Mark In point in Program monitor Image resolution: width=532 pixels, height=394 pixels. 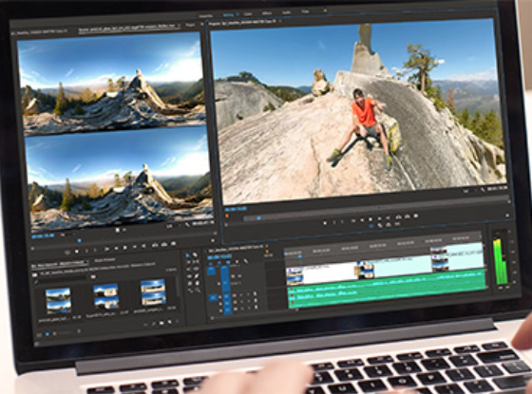click(333, 222)
